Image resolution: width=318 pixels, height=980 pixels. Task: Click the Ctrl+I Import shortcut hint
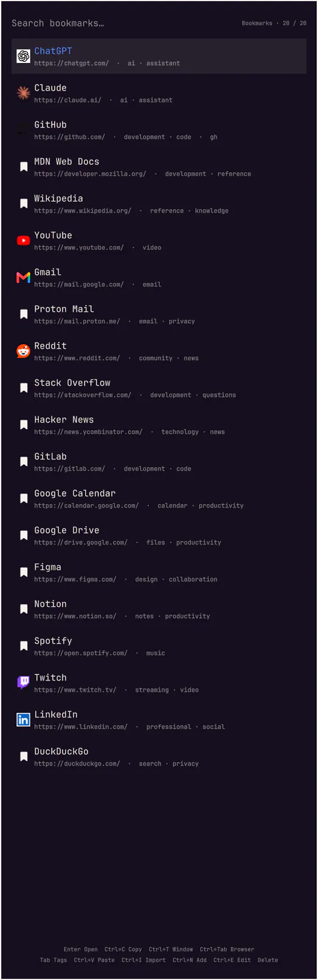[143, 960]
